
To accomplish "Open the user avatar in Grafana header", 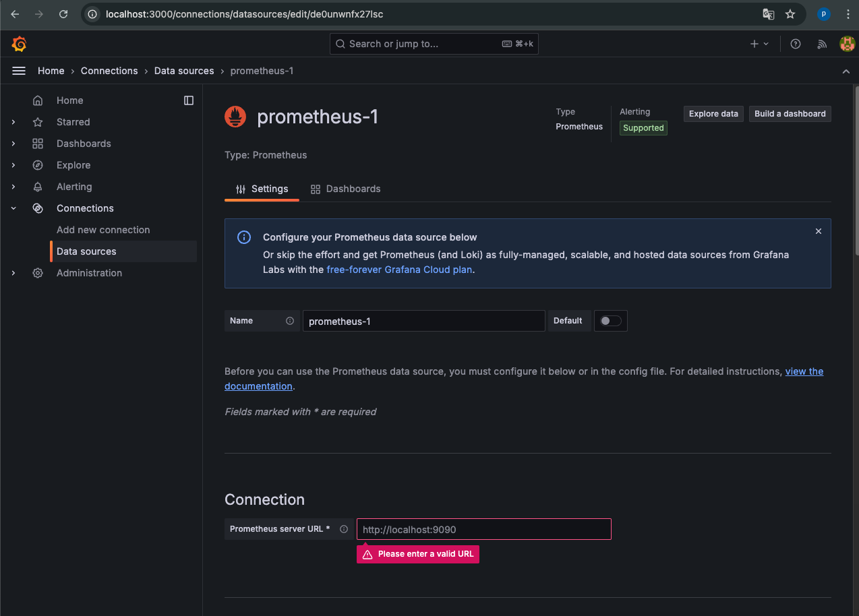I will pos(847,44).
